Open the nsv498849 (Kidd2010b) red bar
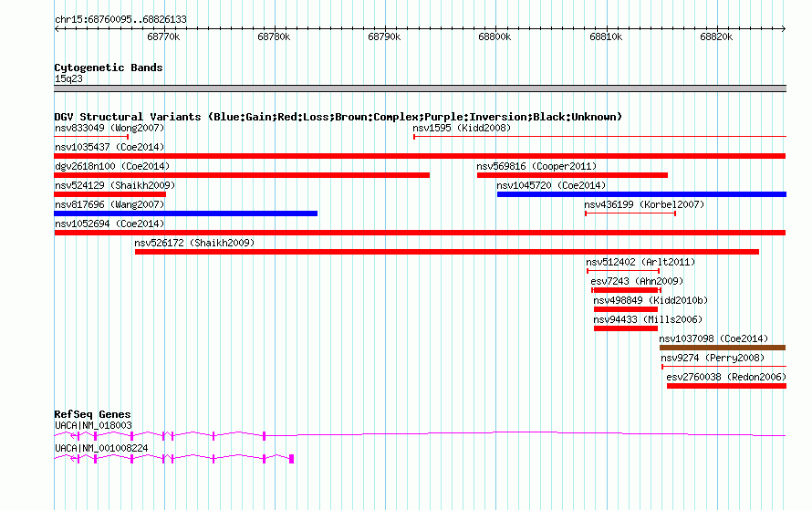 point(626,309)
